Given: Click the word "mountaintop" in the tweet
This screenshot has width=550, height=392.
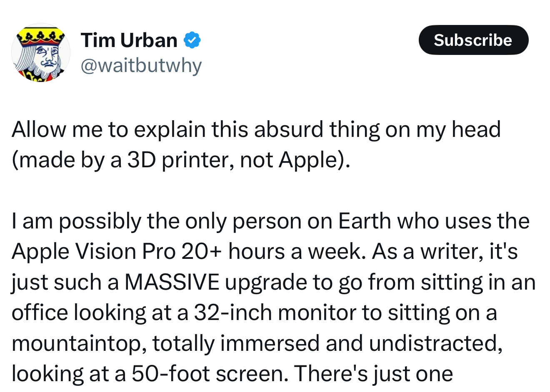Looking at the screenshot, I should pos(78,343).
